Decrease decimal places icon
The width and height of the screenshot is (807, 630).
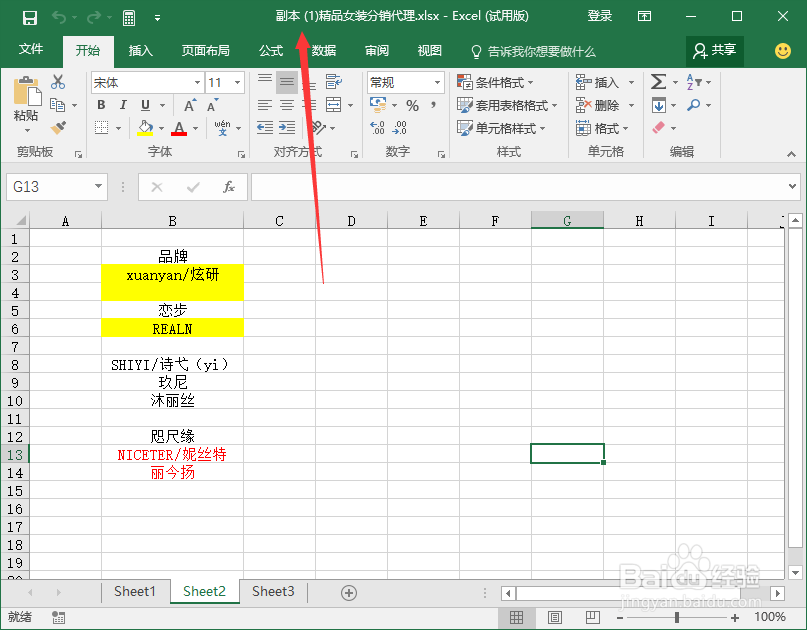tap(399, 128)
